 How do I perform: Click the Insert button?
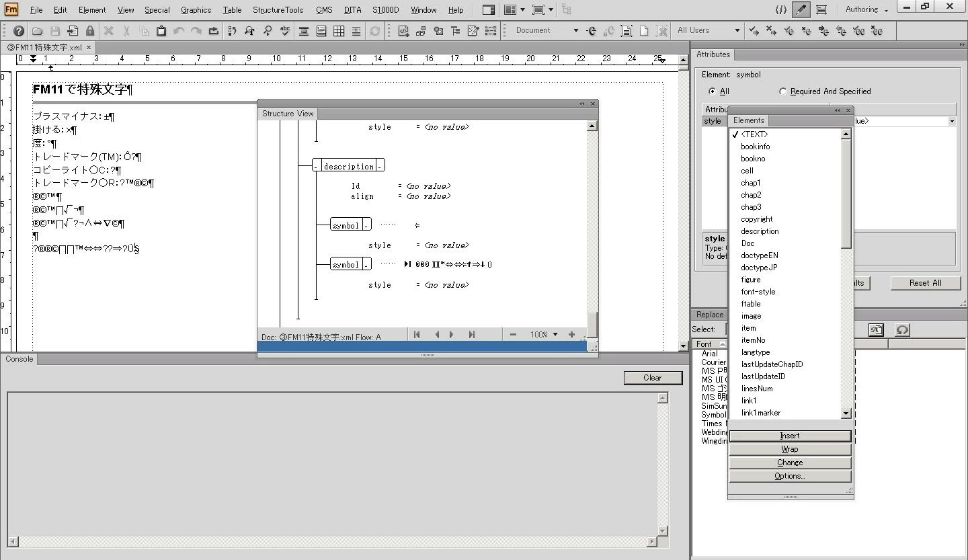click(790, 436)
